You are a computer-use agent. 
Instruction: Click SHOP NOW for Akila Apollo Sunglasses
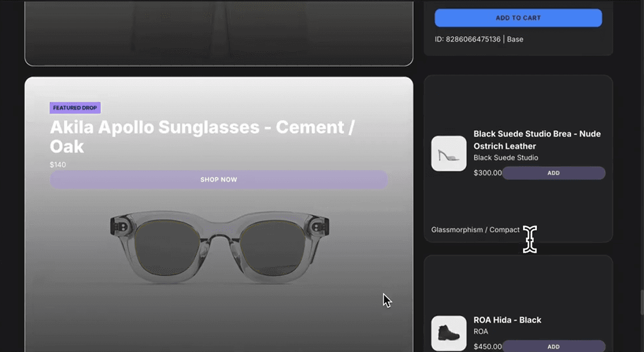(219, 180)
